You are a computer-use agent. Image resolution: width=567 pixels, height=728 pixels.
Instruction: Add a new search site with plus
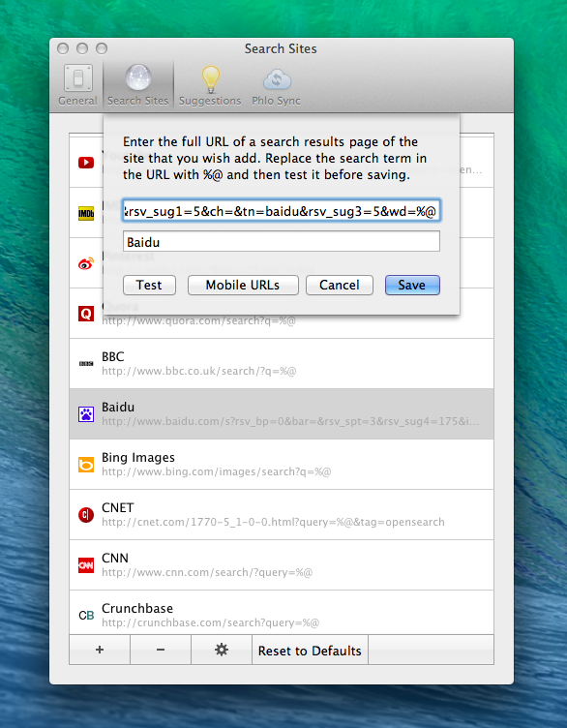pyautogui.click(x=100, y=650)
